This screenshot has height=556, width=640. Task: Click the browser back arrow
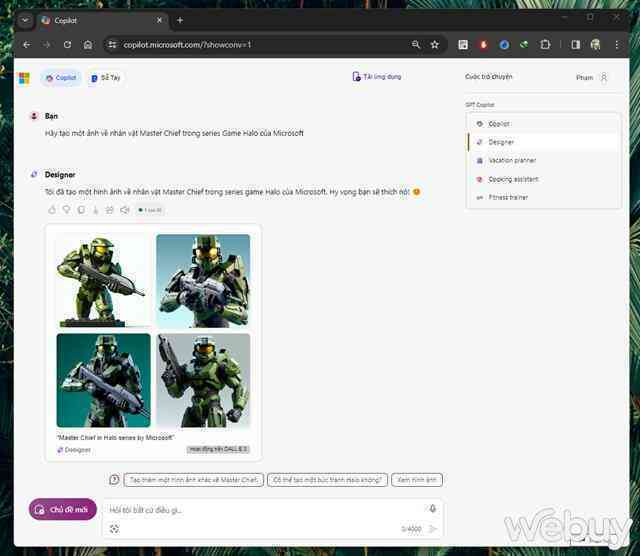pyautogui.click(x=27, y=44)
